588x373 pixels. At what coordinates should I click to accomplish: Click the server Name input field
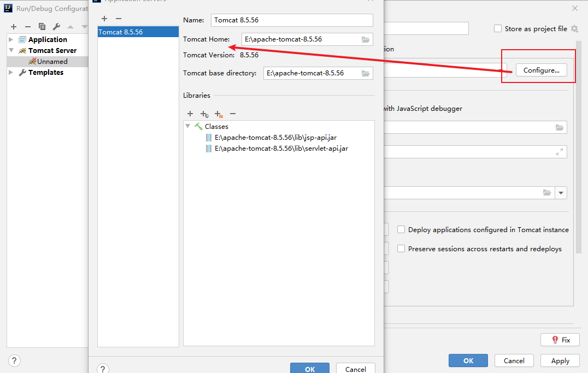pyautogui.click(x=292, y=20)
